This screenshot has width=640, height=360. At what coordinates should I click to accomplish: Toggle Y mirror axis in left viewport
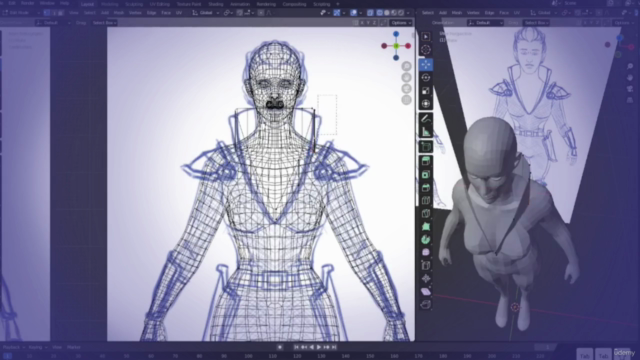[x=368, y=23]
